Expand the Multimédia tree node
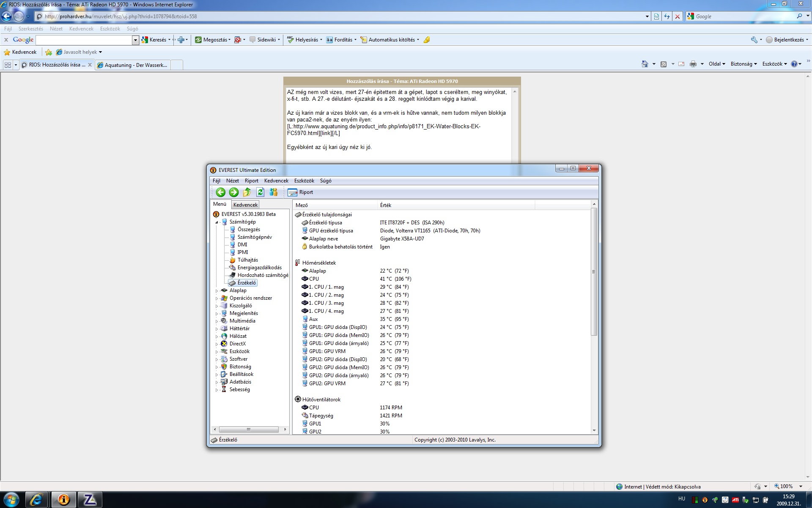 click(217, 321)
